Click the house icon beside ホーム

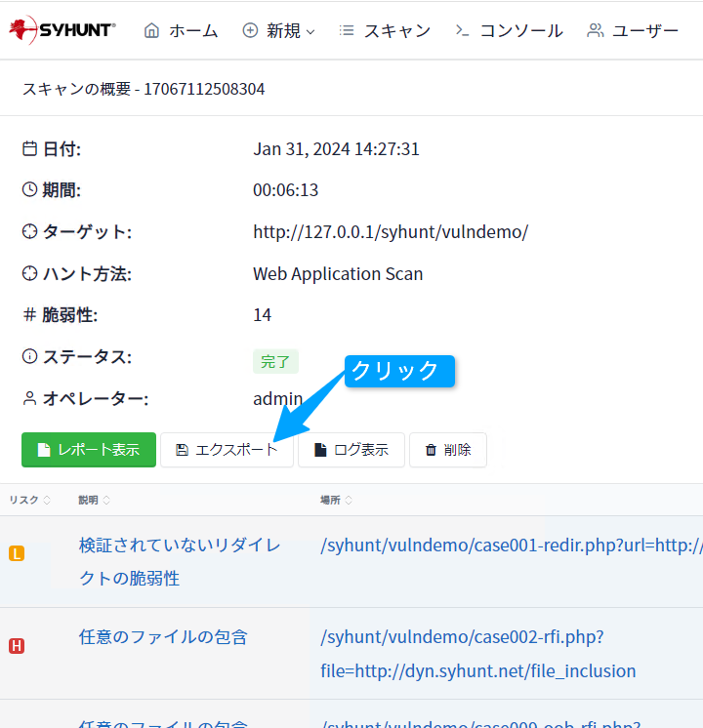click(151, 31)
